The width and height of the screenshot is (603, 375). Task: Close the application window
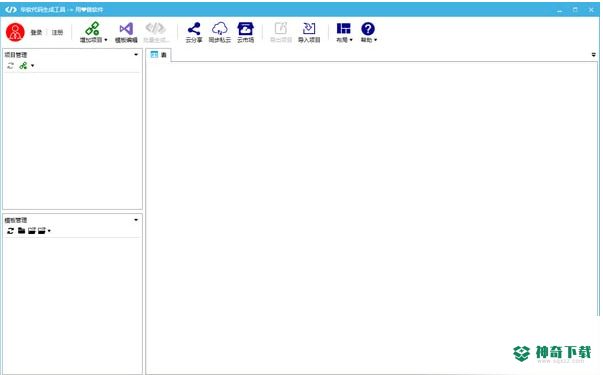591,10
